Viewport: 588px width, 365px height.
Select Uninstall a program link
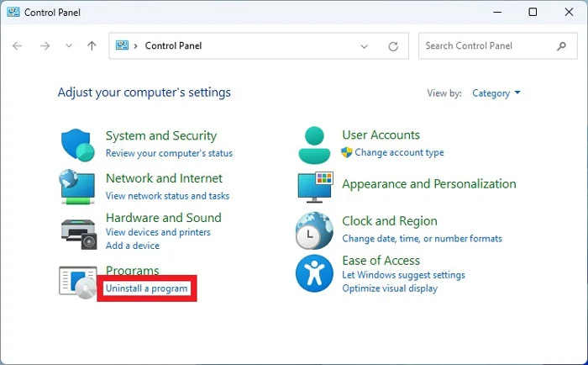pos(147,288)
